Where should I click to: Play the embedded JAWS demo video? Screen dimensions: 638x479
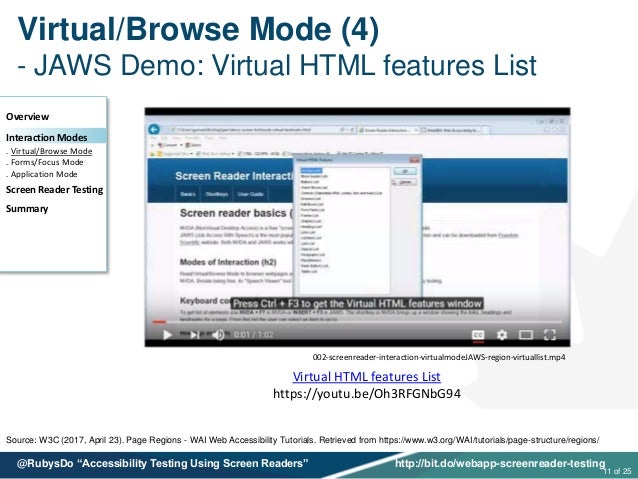point(167,335)
